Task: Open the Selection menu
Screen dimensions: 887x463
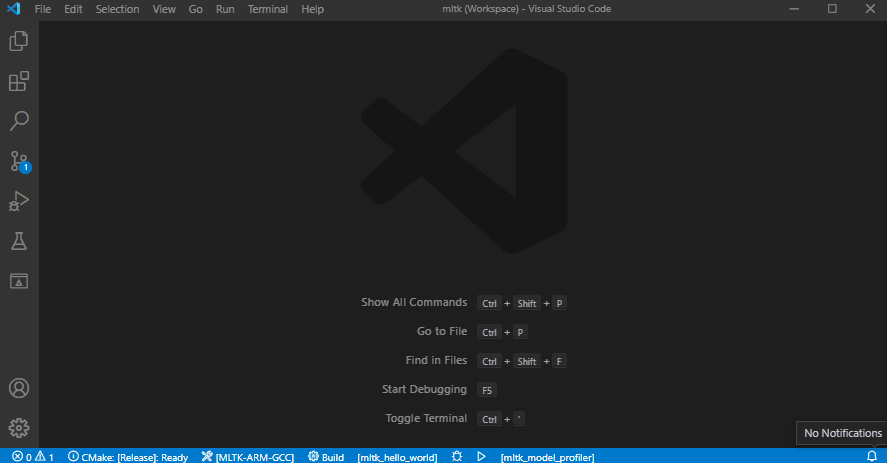Action: coord(118,9)
